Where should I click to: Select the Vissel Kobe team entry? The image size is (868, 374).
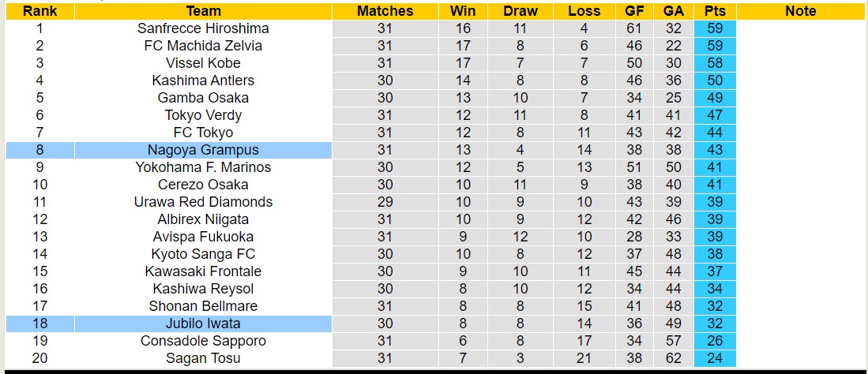tap(203, 63)
